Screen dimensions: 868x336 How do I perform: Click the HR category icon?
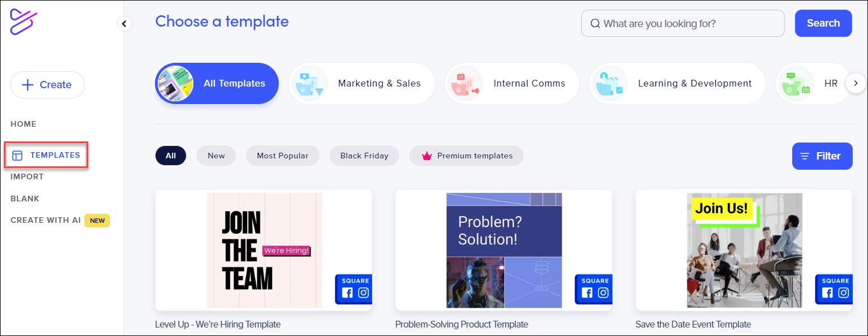tap(795, 84)
